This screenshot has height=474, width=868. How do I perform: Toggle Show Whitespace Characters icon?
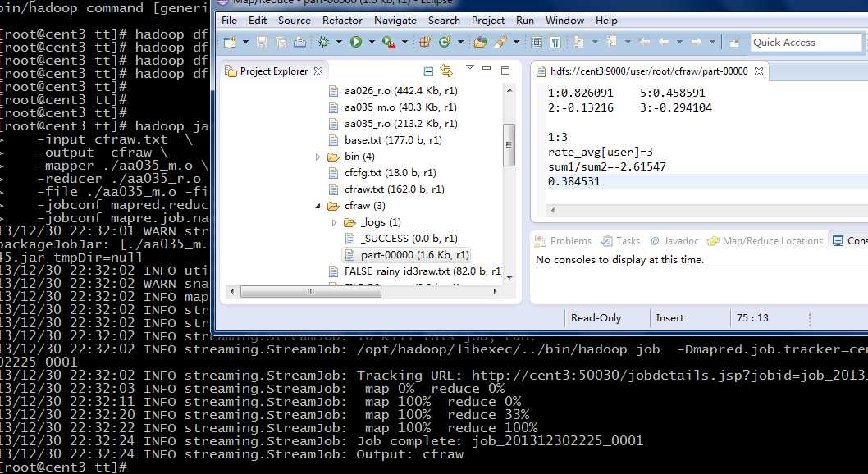[x=555, y=42]
